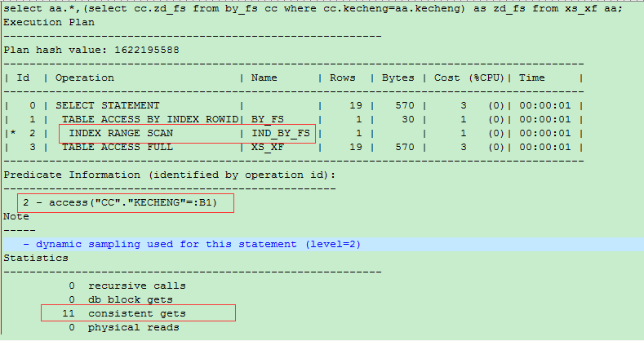This screenshot has height=341, width=644.
Task: Click 'Plan hash value: 1622195588' line
Action: 91,50
